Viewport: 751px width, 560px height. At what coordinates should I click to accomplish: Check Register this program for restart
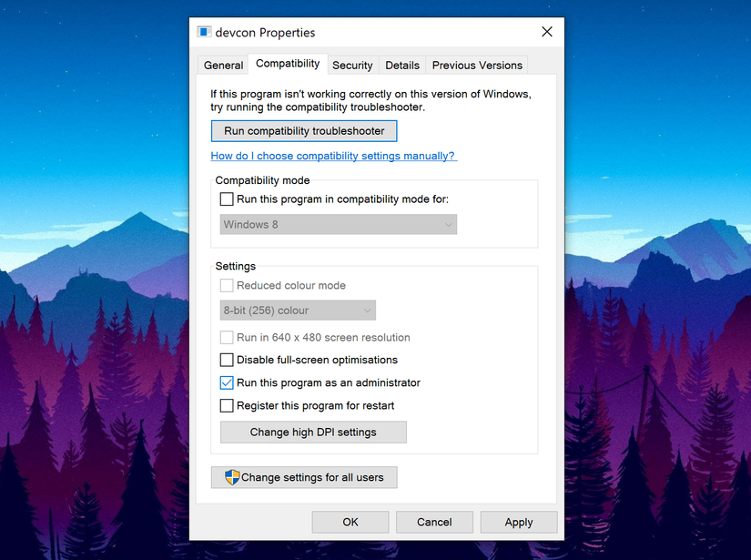226,405
